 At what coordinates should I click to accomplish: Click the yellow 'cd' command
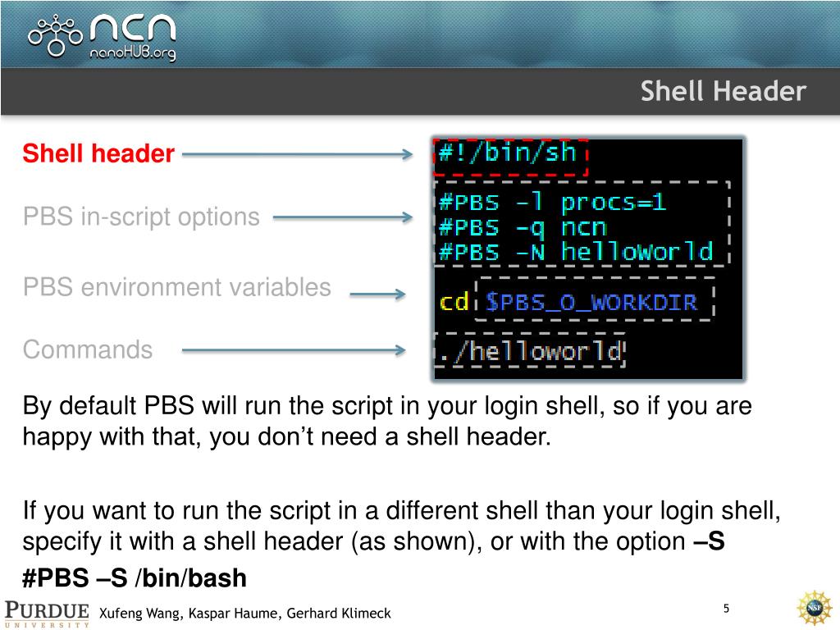454,302
